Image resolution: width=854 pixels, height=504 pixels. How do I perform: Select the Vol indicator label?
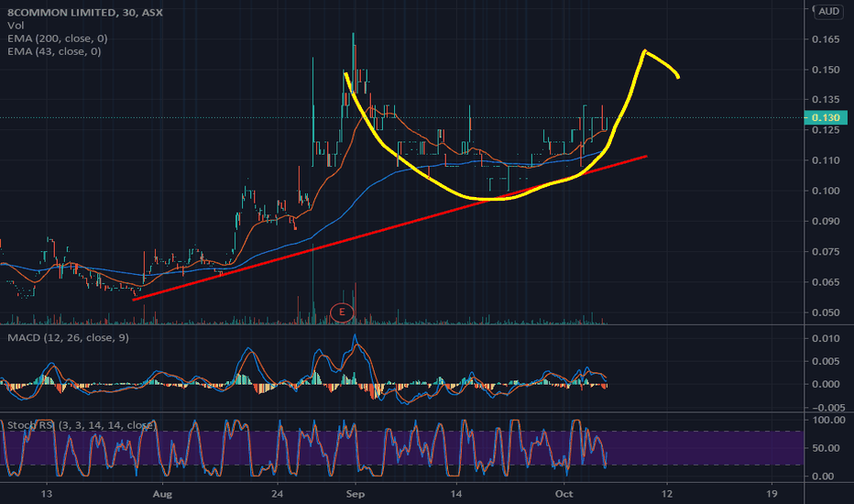(16, 25)
